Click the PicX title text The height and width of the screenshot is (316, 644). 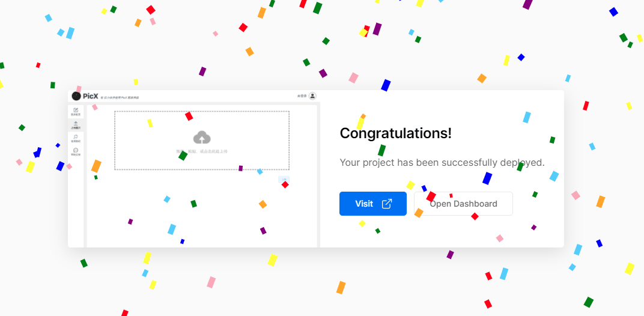91,96
